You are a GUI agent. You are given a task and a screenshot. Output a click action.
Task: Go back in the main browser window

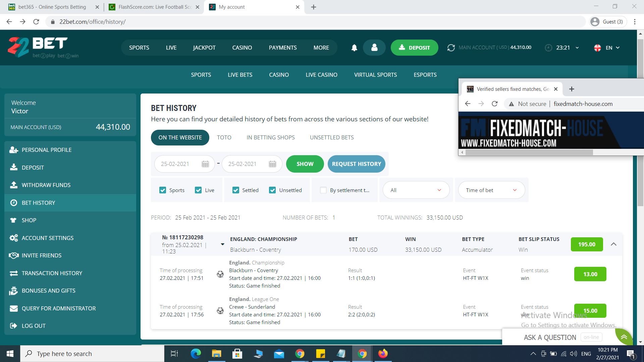(9, 22)
